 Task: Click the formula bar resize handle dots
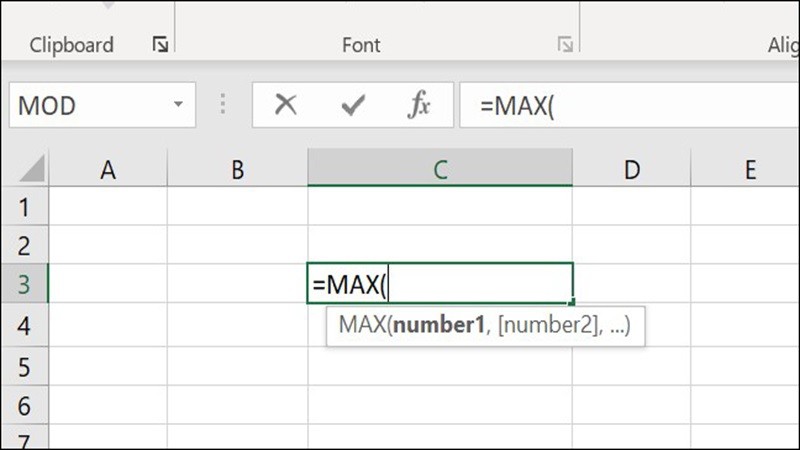[223, 104]
